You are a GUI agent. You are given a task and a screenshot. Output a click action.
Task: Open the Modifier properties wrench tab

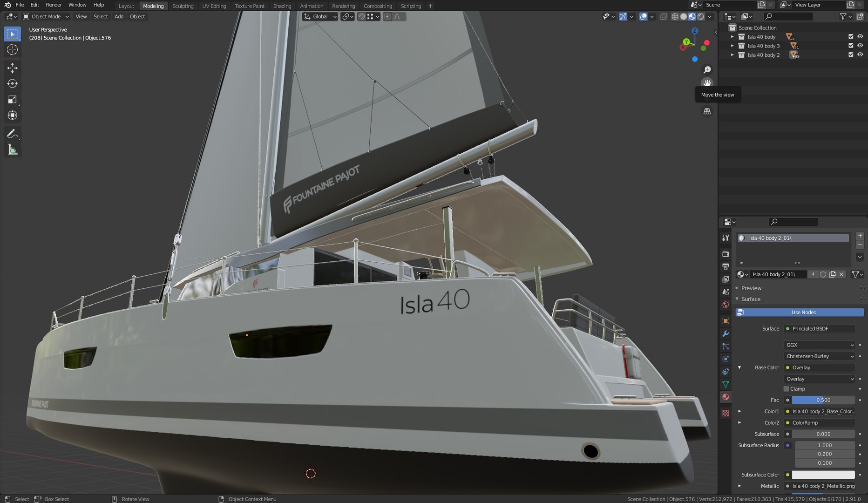point(726,333)
